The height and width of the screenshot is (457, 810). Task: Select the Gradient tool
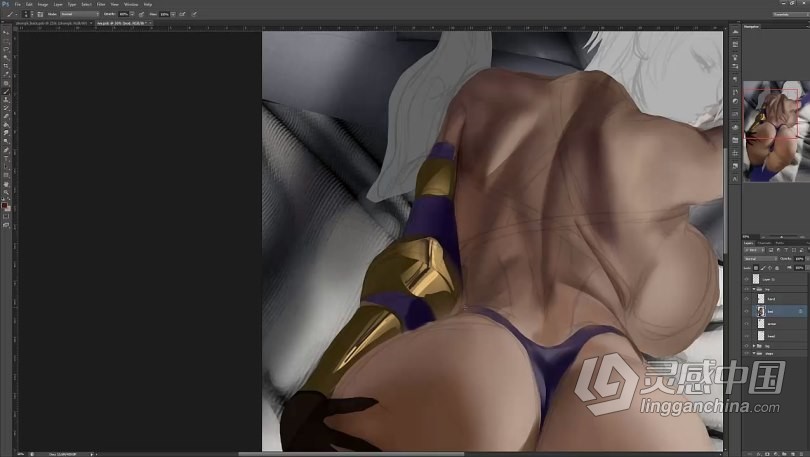(x=6, y=124)
